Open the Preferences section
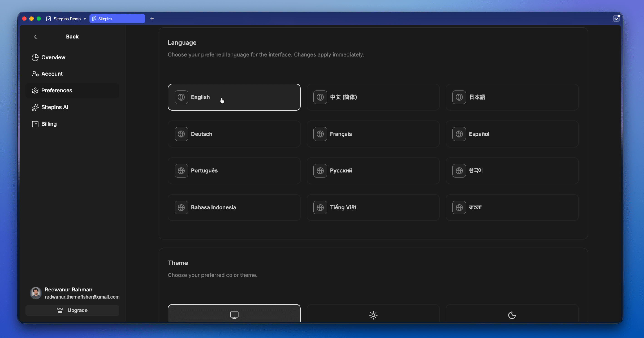Viewport: 644px width, 338px height. tap(72, 91)
